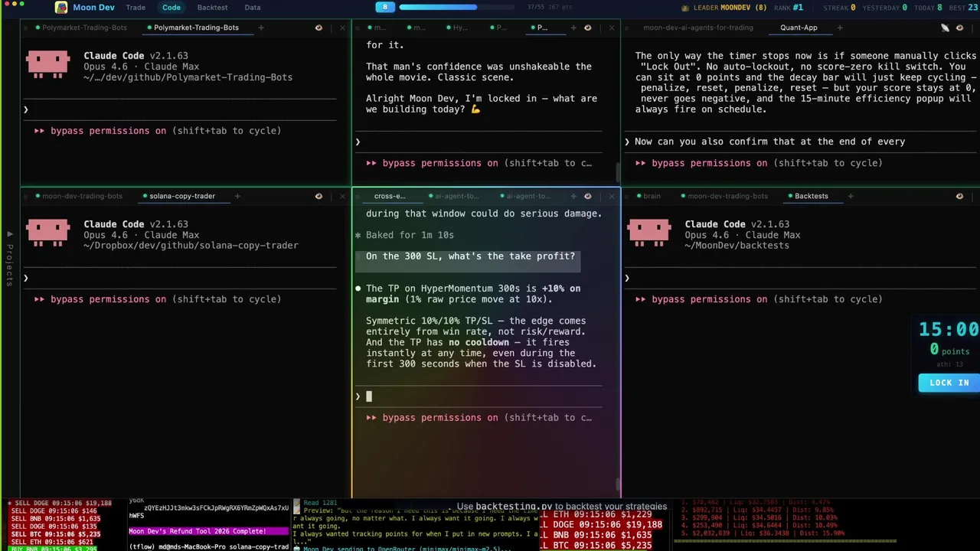Image resolution: width=980 pixels, height=551 pixels.
Task: Click the LEADER MOONDEV (8) text
Action: [730, 8]
